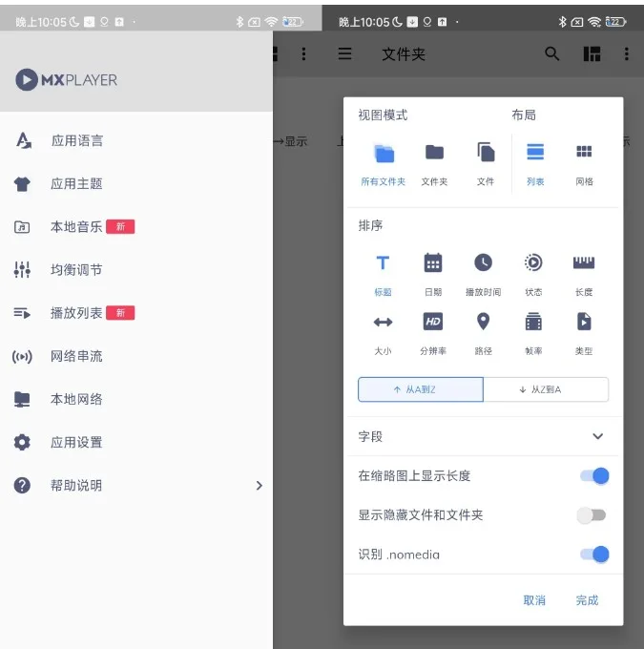Sort by 类型 type

[584, 334]
